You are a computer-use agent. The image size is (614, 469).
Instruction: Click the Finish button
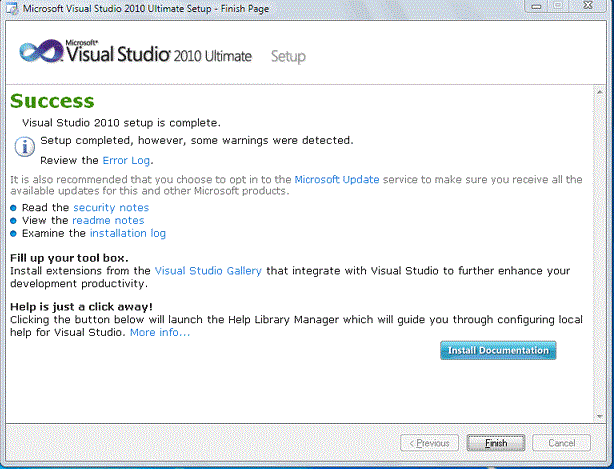[496, 443]
